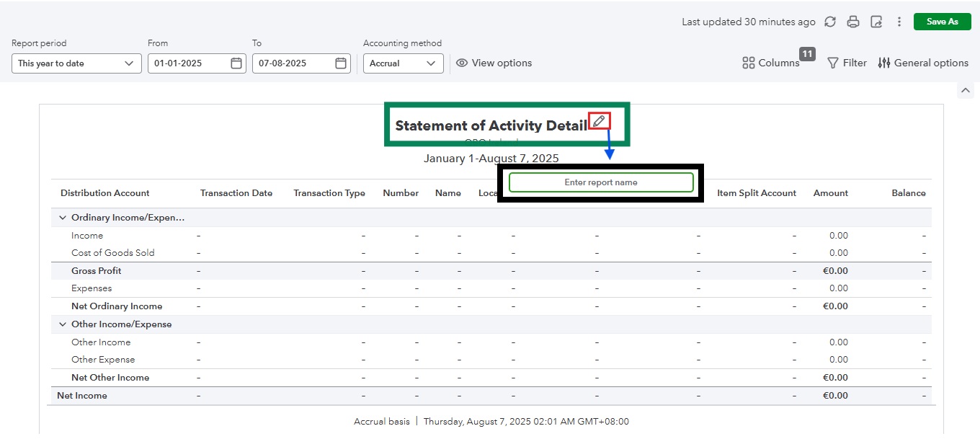The height and width of the screenshot is (439, 980).
Task: Collapse the Other Income/Expense section
Action: 63,324
